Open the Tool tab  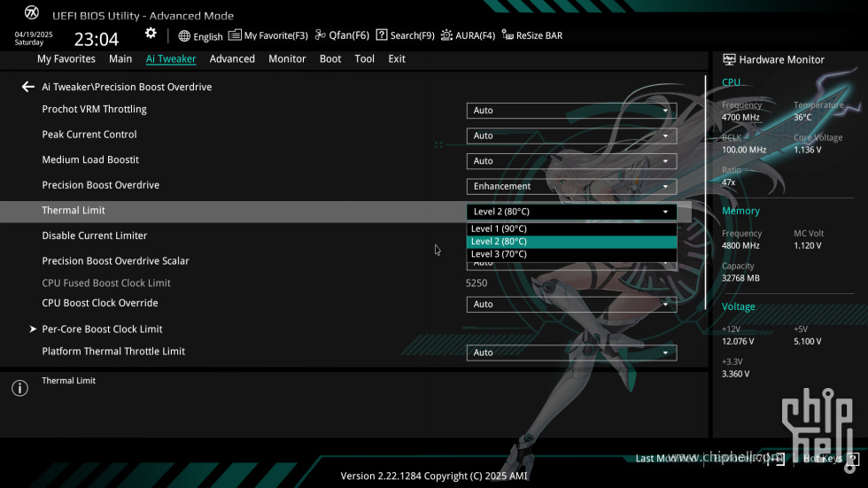click(x=364, y=58)
